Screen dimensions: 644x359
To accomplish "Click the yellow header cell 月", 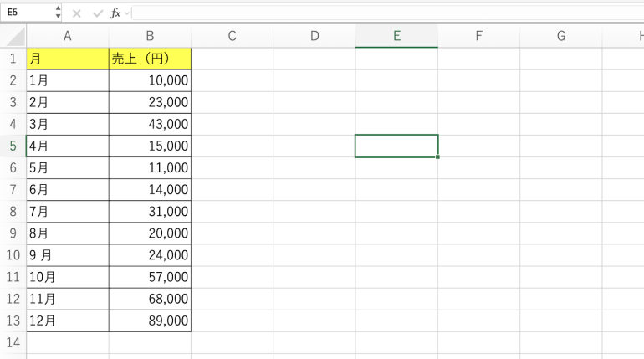I will (68, 59).
